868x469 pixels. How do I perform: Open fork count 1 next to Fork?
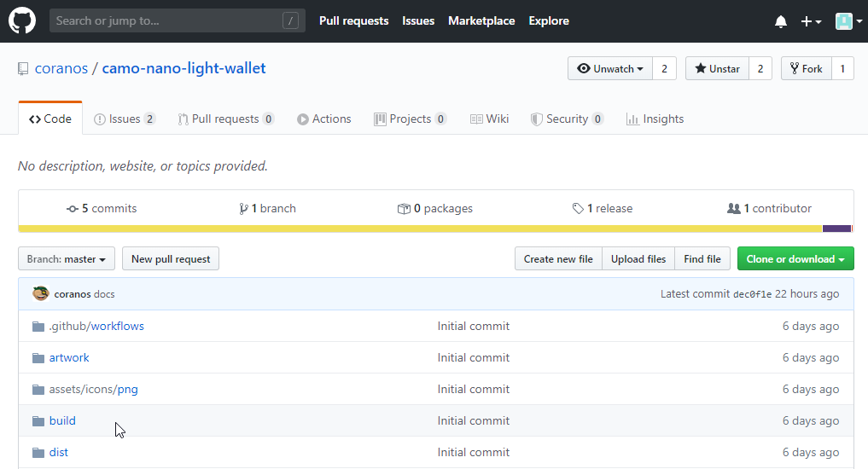(842, 68)
